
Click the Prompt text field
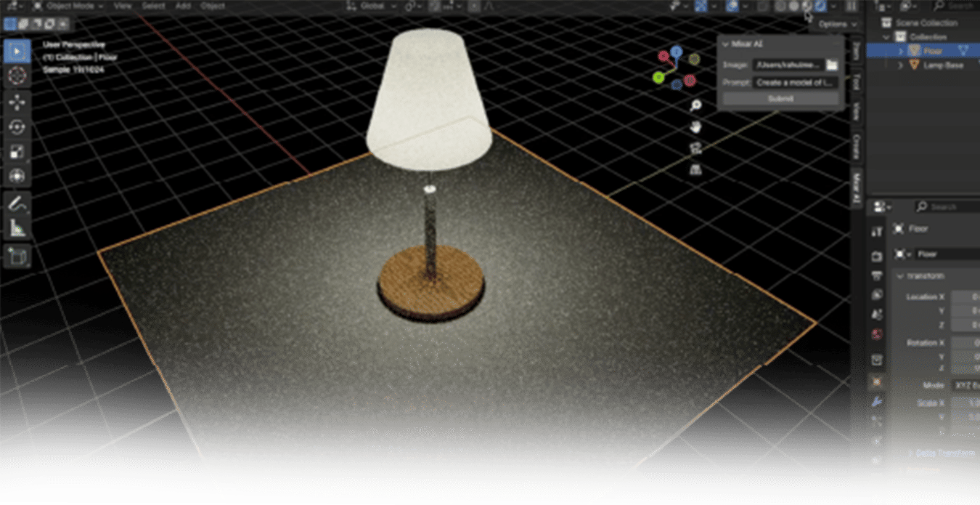[x=796, y=82]
